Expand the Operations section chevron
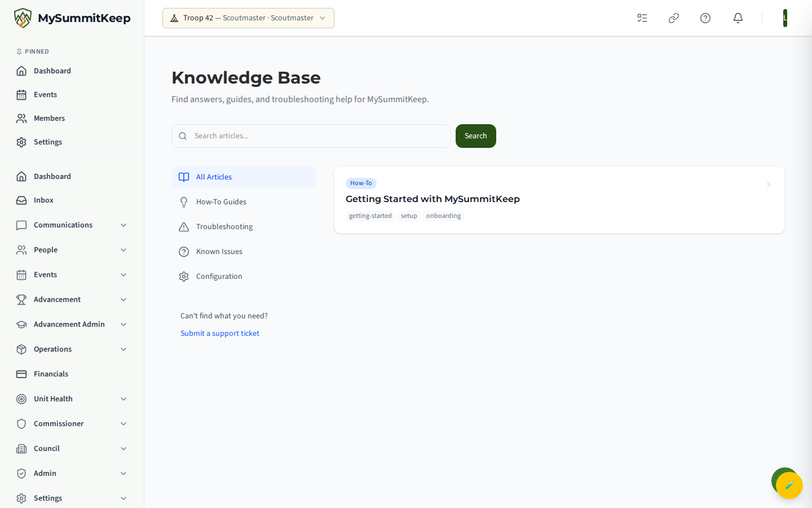 tap(123, 349)
